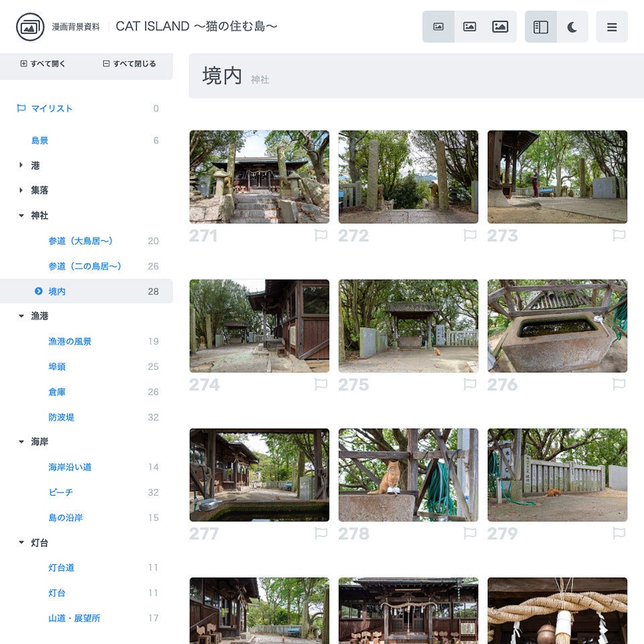Open photo 277 from the gallery
This screenshot has height=644, width=644.
click(260, 475)
